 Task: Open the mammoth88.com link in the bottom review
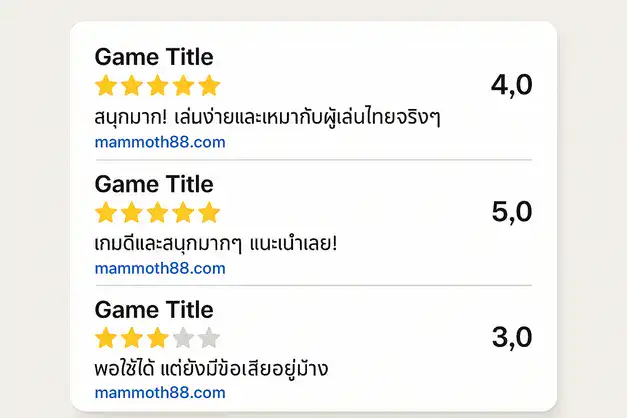coord(160,394)
